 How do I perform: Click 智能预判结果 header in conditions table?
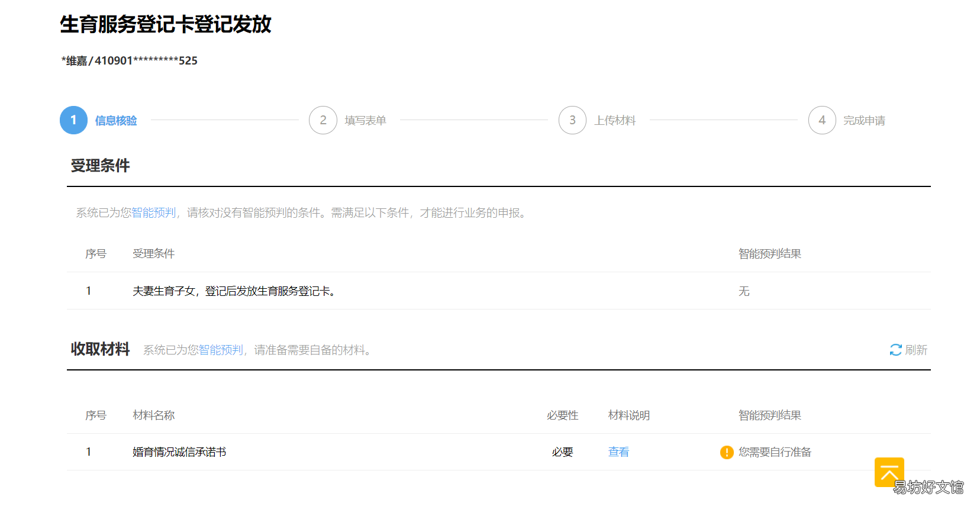(770, 254)
